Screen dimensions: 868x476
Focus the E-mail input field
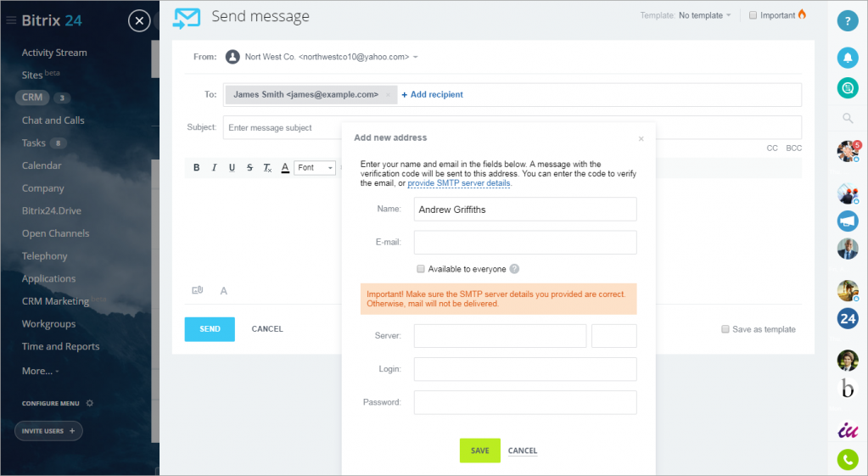pos(525,243)
